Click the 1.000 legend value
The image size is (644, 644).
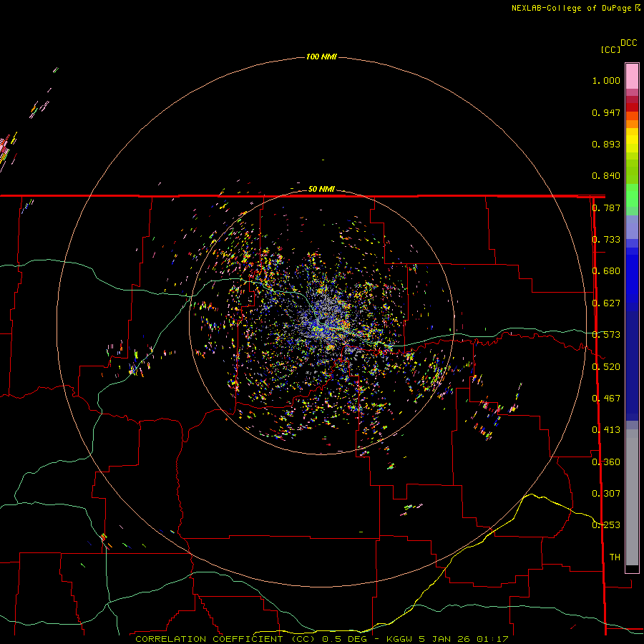[606, 80]
